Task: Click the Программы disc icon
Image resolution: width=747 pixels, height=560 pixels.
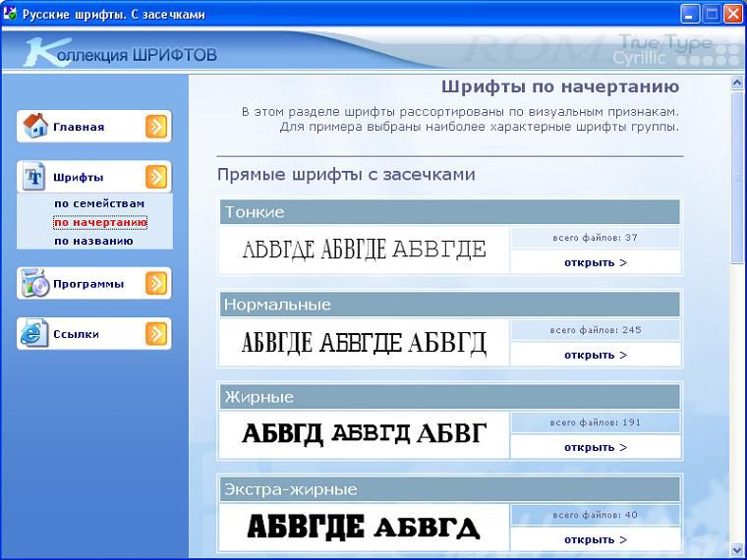Action: coord(35,283)
